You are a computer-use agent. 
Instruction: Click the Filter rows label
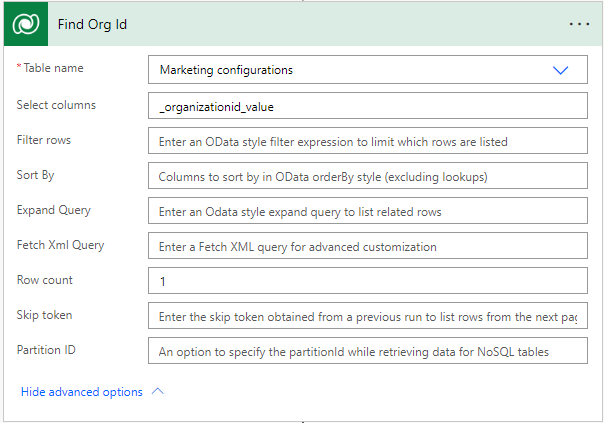click(x=44, y=140)
